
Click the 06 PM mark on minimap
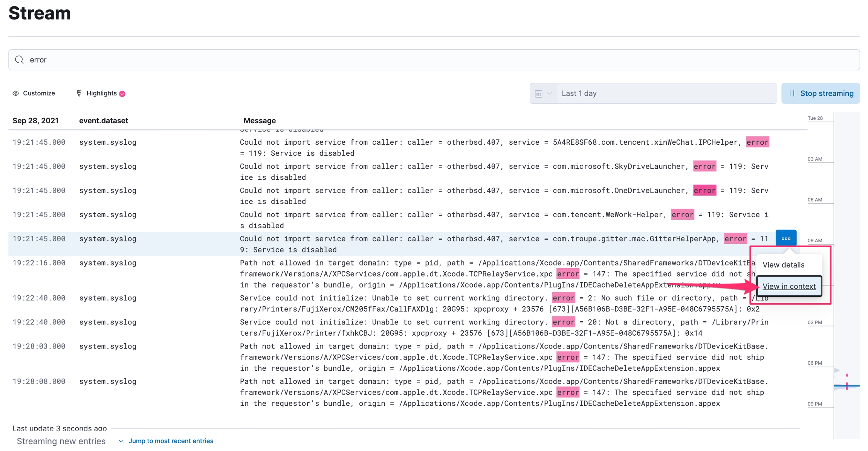(815, 363)
